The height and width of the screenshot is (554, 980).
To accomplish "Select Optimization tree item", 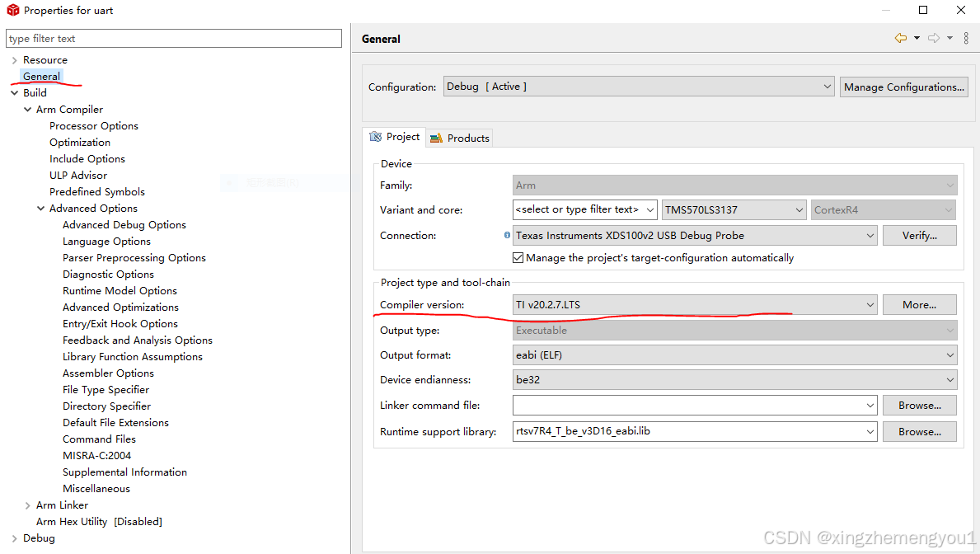I will click(80, 143).
